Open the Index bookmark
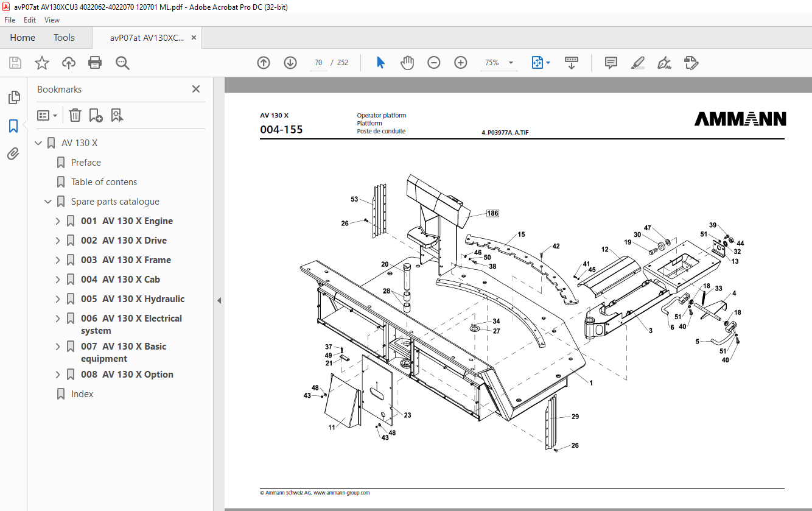812x511 pixels. tap(82, 394)
